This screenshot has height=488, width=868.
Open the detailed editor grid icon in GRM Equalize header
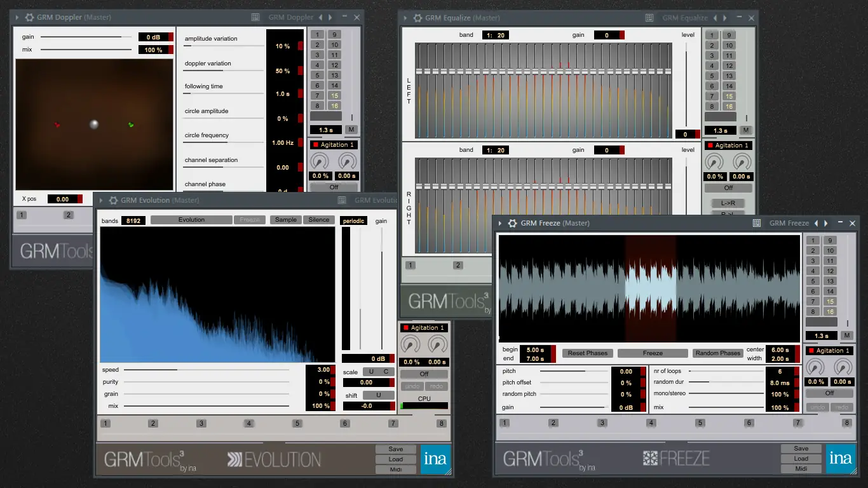tap(649, 18)
